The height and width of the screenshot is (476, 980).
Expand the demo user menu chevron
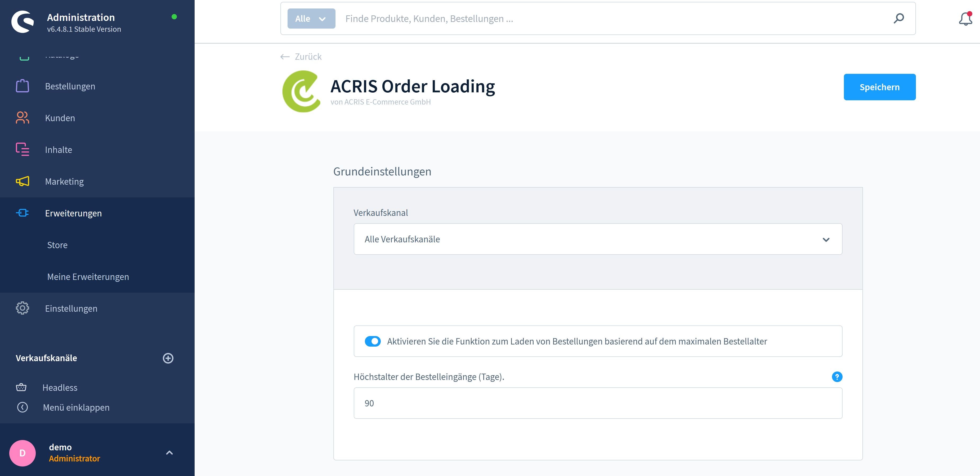pos(170,452)
